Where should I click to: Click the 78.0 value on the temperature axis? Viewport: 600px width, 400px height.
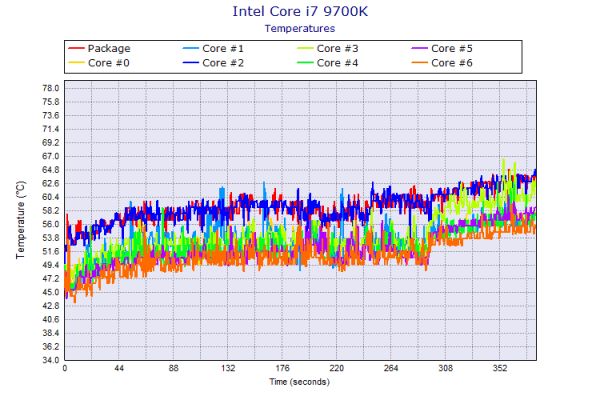(x=51, y=88)
